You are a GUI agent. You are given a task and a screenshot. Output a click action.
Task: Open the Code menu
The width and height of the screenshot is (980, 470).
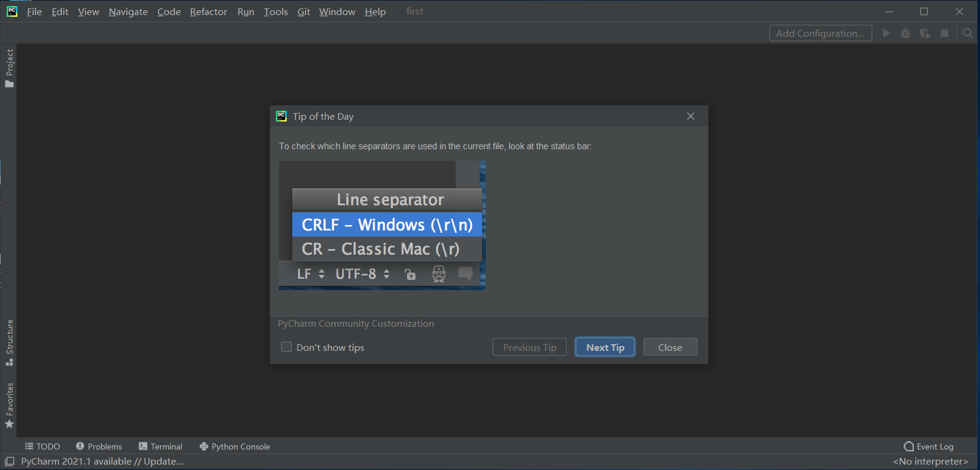click(x=169, y=11)
